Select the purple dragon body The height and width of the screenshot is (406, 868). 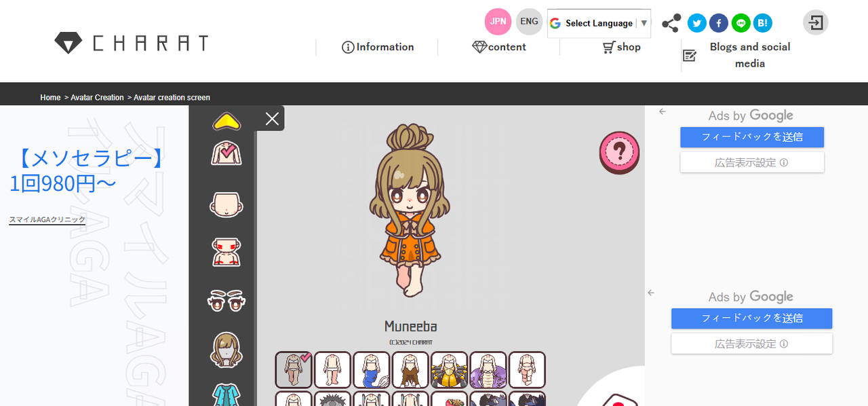tap(488, 369)
